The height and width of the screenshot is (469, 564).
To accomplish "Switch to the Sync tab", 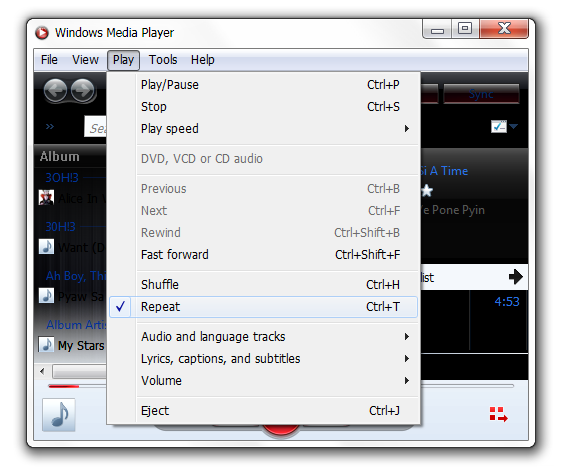I will pos(481,94).
